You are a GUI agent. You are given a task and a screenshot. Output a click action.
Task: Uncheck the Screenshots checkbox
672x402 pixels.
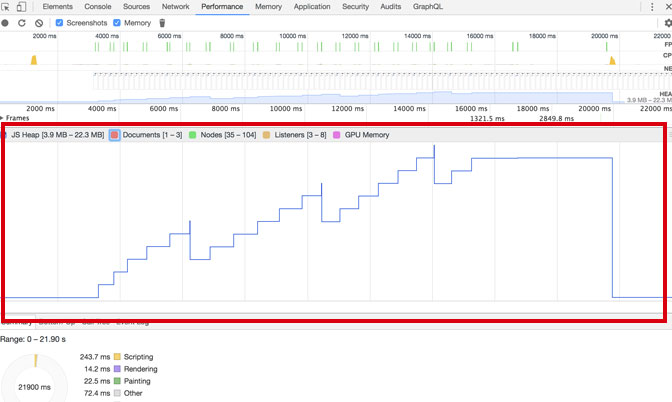click(59, 22)
